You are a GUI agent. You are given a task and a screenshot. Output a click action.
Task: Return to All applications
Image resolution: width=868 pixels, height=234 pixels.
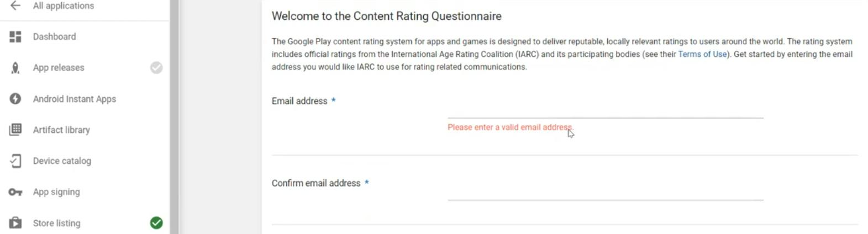point(64,6)
